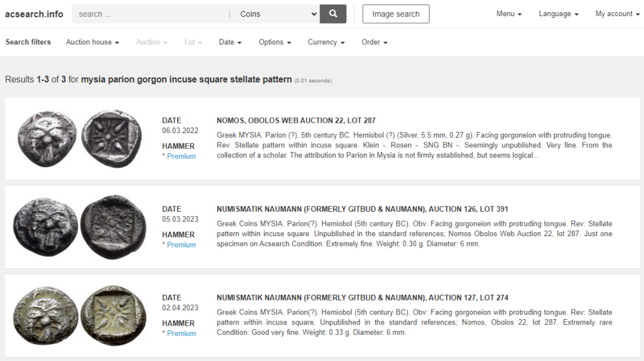This screenshot has width=644, height=361.
Task: Expand the Options filter menu
Action: (274, 42)
